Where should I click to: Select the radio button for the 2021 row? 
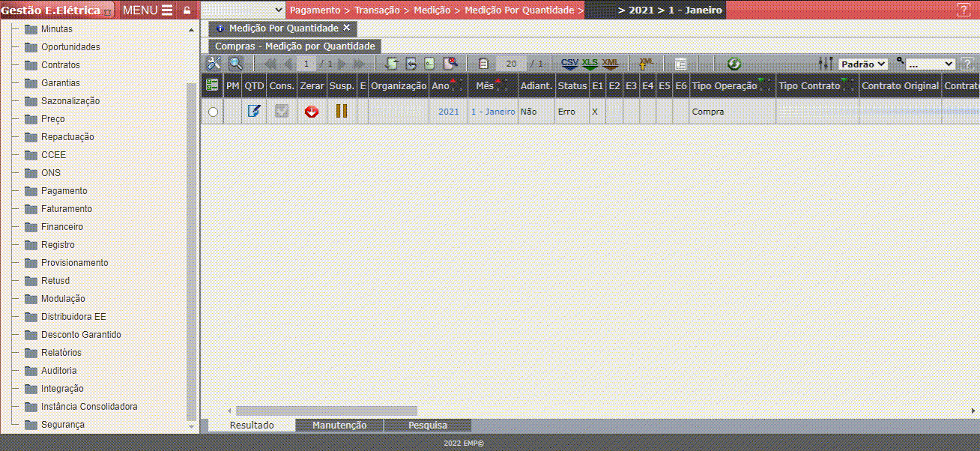[x=213, y=112]
